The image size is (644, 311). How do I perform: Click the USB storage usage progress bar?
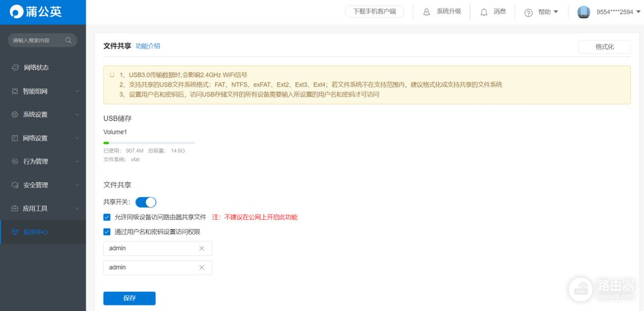click(x=149, y=143)
